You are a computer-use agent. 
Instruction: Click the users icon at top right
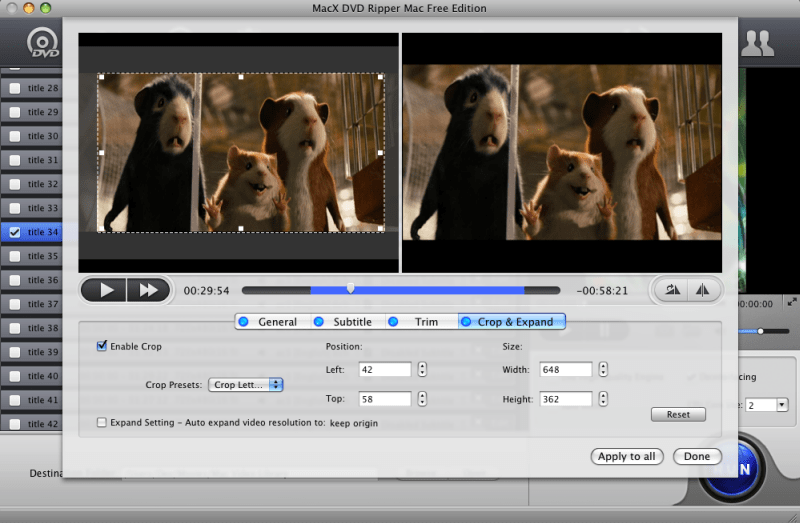click(757, 43)
